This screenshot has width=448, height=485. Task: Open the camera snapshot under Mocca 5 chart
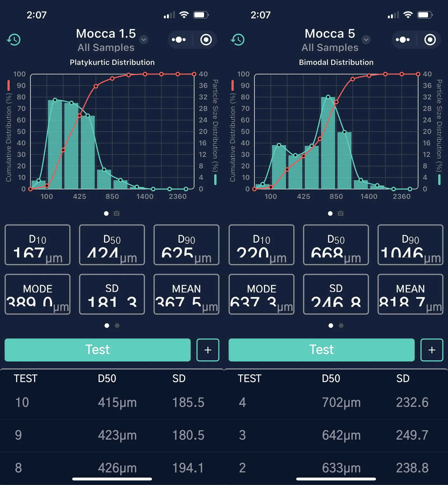340,213
